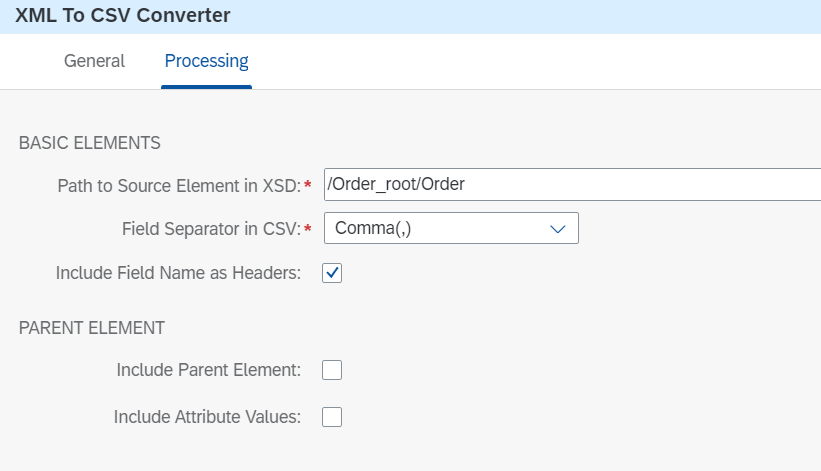Click the 'Field Separator in CSV' label

click(212, 229)
